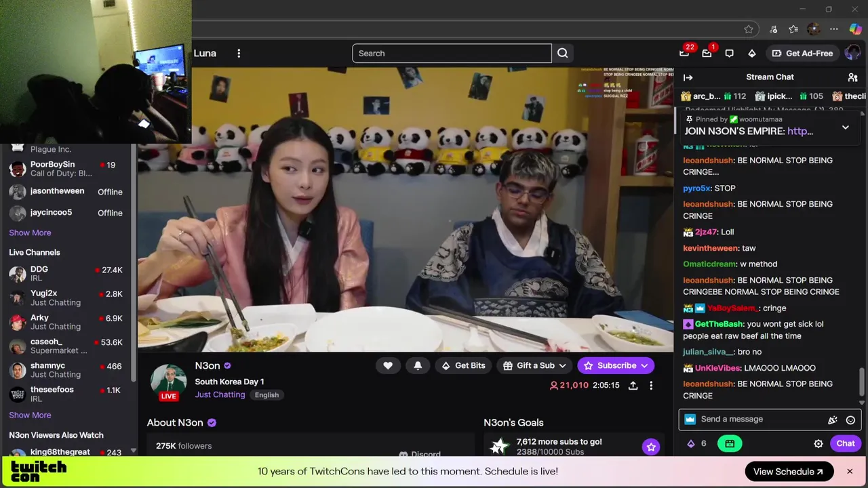Click the TwitchCon logo in the banner
Image resolution: width=868 pixels, height=488 pixels.
click(x=39, y=471)
